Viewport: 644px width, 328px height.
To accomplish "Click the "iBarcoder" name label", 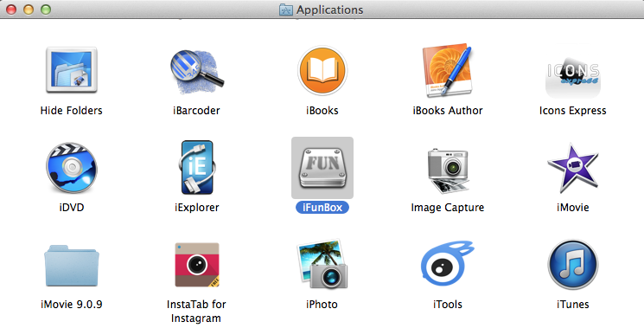I will [197, 111].
